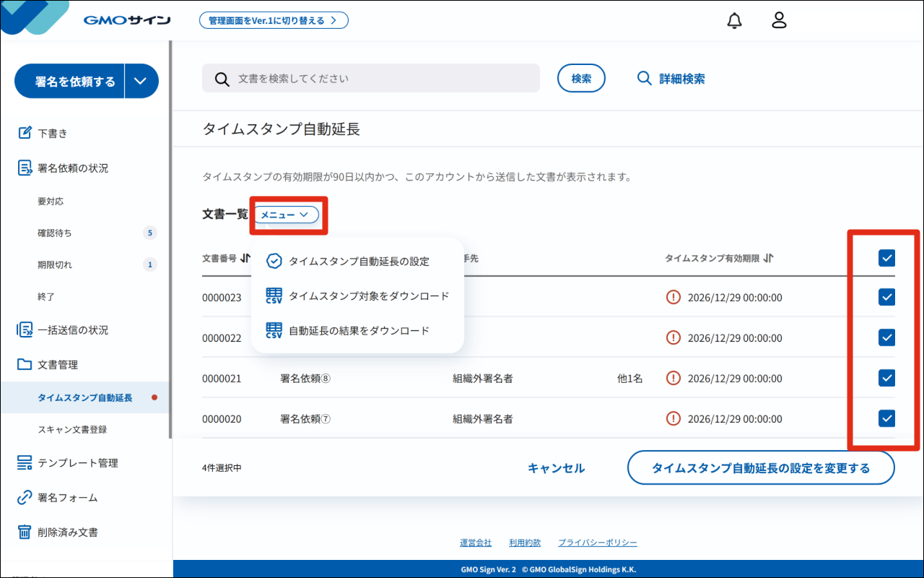Collapse the メニュー dropdown next to 文書一覧
Screen dimensions: 924x578
pos(287,215)
